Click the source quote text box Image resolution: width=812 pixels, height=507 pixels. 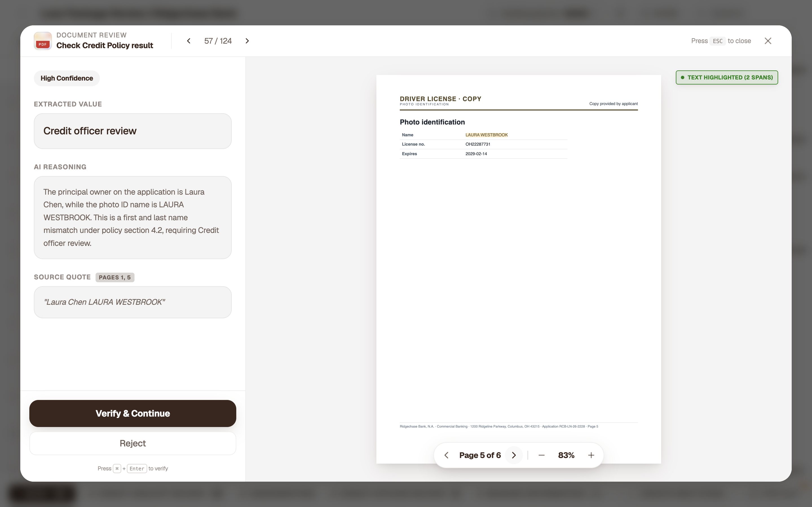click(133, 302)
